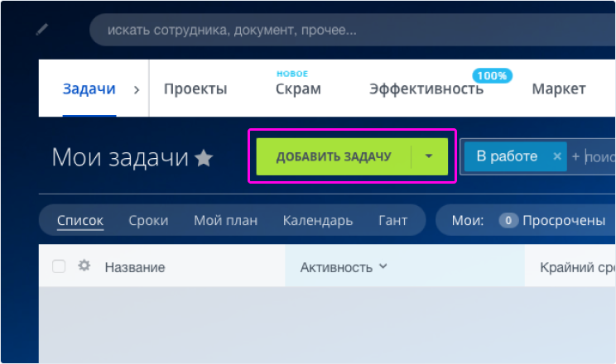Screen dimensions: 616x364
Task: Click the Просрочены counter
Action: (552, 221)
